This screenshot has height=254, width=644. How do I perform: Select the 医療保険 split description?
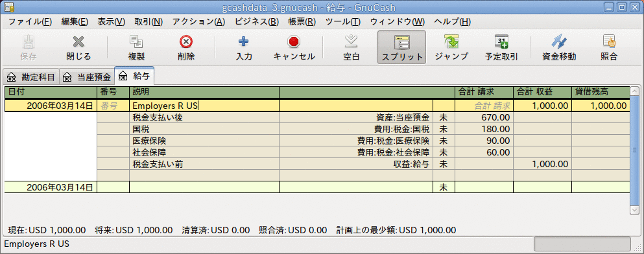(x=204, y=141)
